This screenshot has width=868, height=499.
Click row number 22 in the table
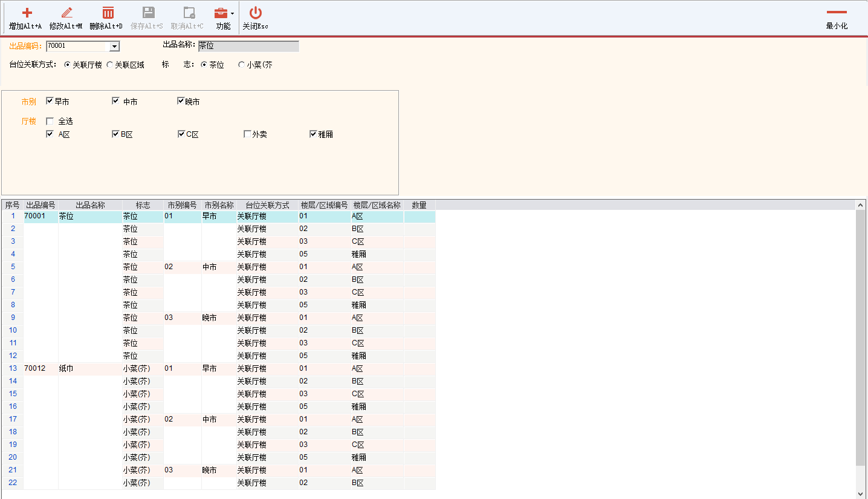click(x=13, y=483)
